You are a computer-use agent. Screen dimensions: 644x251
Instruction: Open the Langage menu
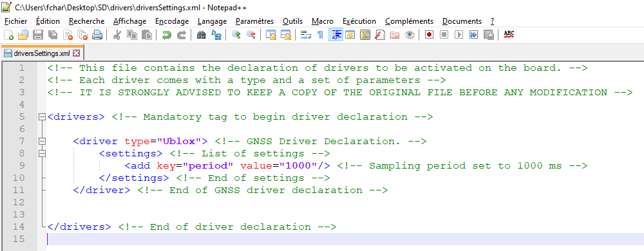(212, 21)
